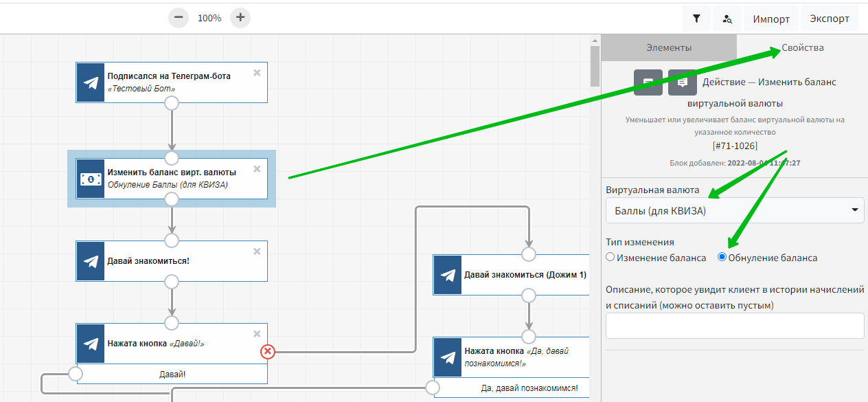
Task: Click Telegram icon on «Давай знакомиться!» block
Action: pyautogui.click(x=90, y=261)
